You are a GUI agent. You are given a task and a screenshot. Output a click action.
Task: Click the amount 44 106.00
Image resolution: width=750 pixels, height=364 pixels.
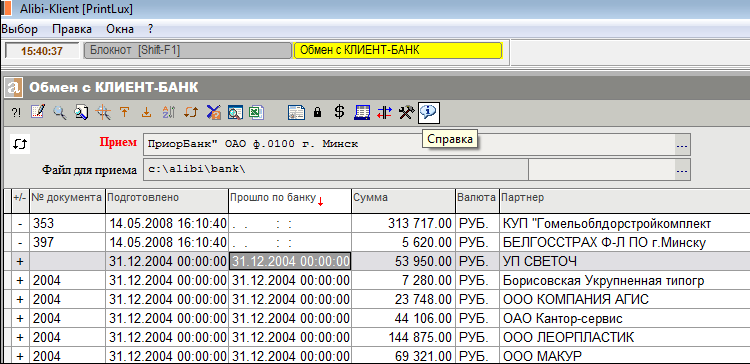(424, 319)
